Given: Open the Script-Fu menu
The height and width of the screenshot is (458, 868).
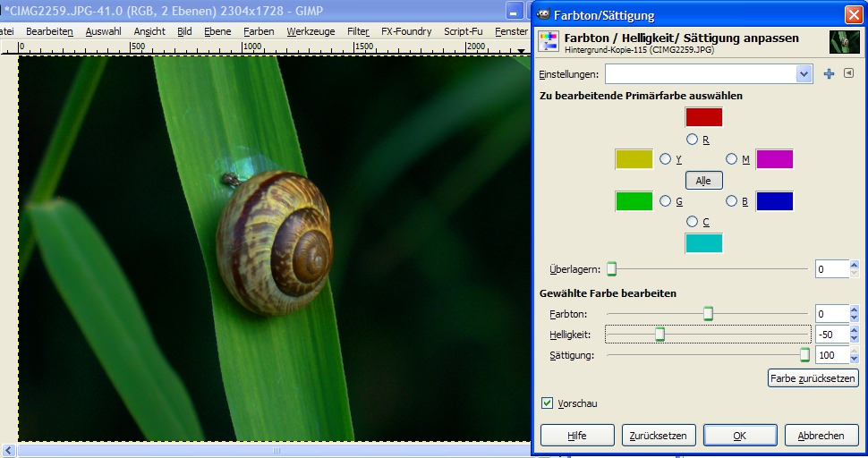Looking at the screenshot, I should point(464,31).
